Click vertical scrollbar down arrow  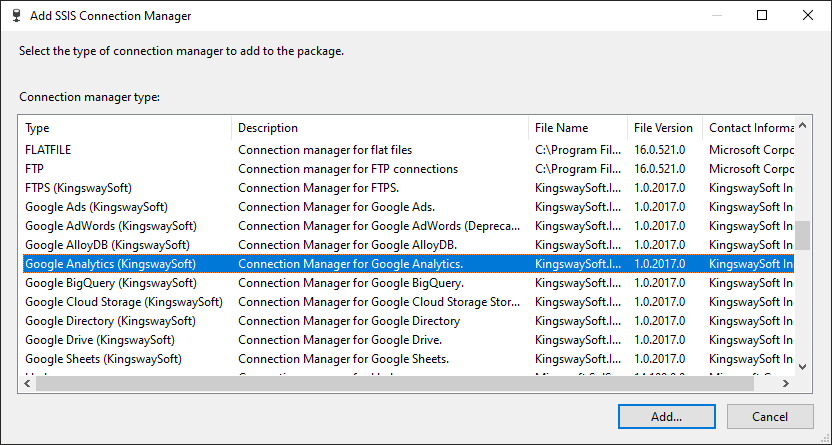[803, 367]
